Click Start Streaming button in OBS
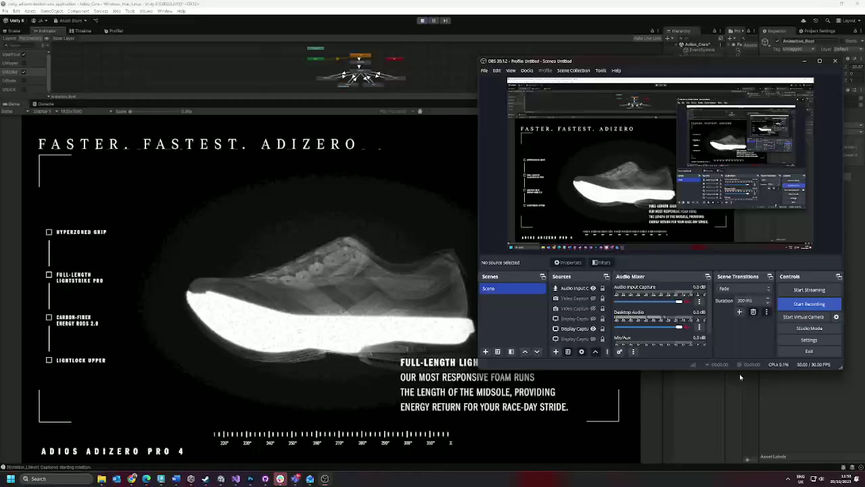 click(x=809, y=290)
